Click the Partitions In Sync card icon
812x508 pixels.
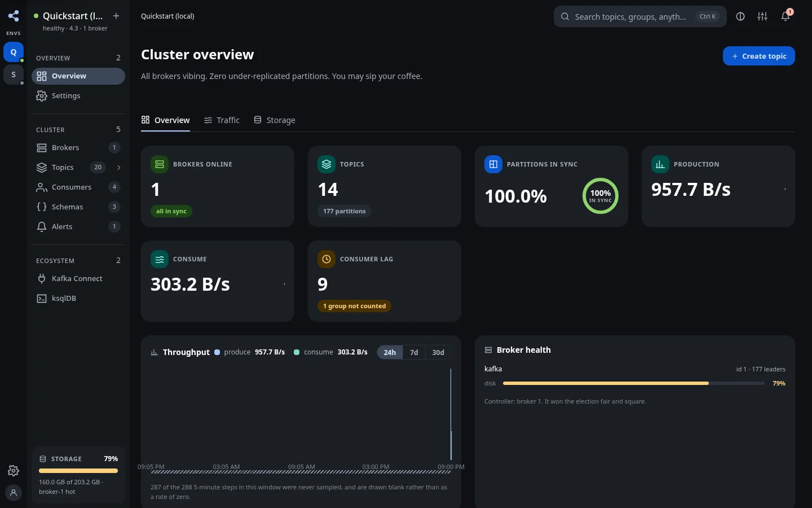tap(493, 164)
